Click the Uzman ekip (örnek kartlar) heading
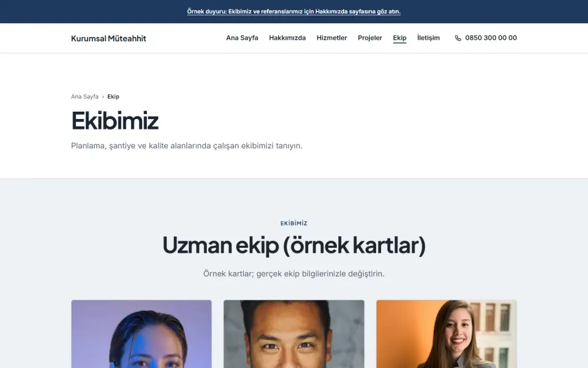The width and height of the screenshot is (588, 368). pos(294,245)
